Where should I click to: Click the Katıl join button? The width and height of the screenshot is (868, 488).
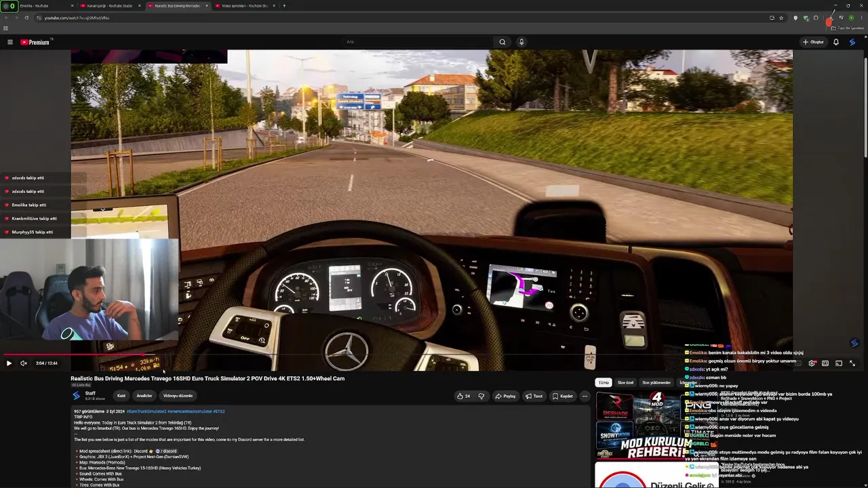tap(121, 396)
